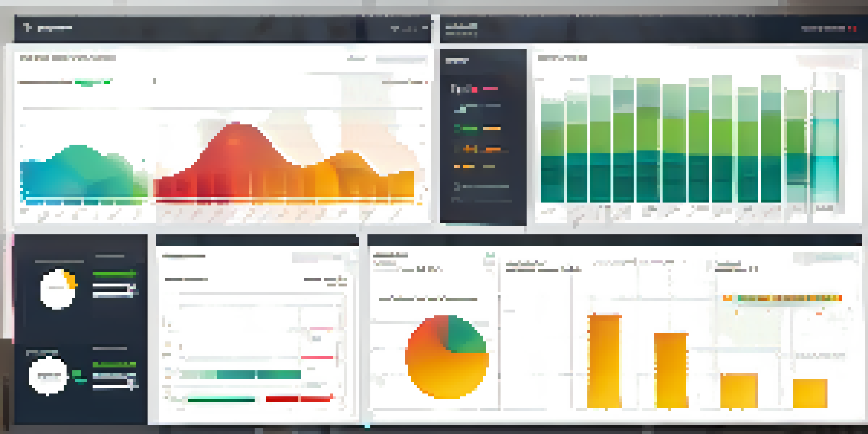Image resolution: width=868 pixels, height=434 pixels.
Task: Click the second-tallest orange bar in the bottom chart
Action: tap(671, 370)
